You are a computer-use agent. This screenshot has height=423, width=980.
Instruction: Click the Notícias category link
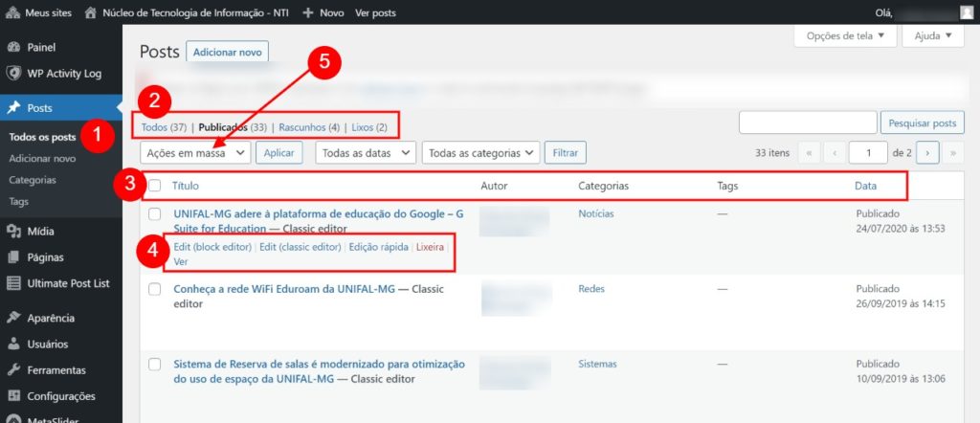click(x=596, y=213)
